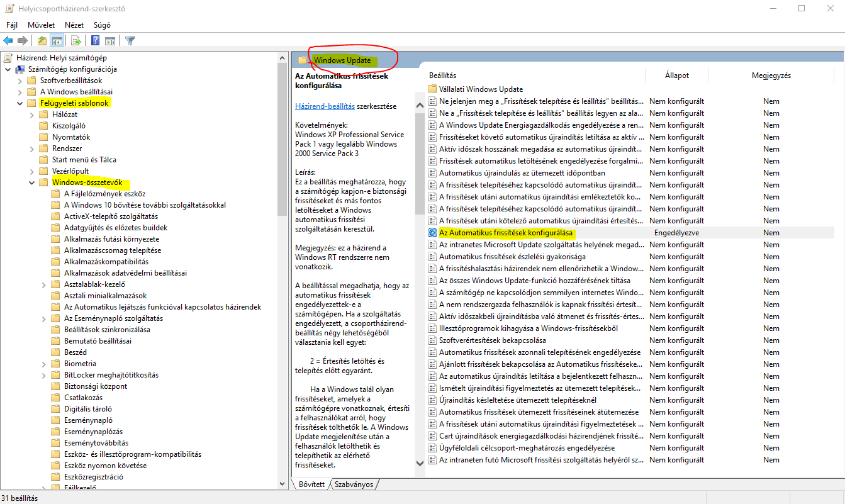The image size is (845, 504).
Task: Switch to the Bővített tab
Action: coord(312,484)
